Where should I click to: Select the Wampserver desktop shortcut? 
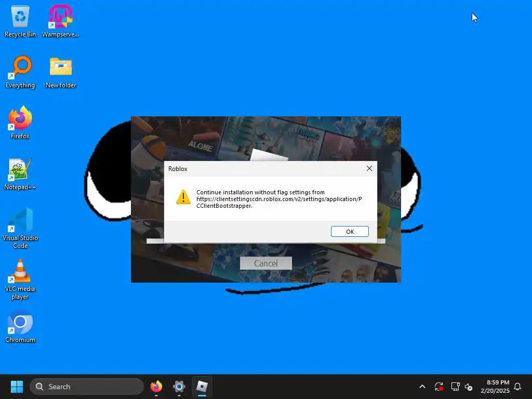click(60, 21)
